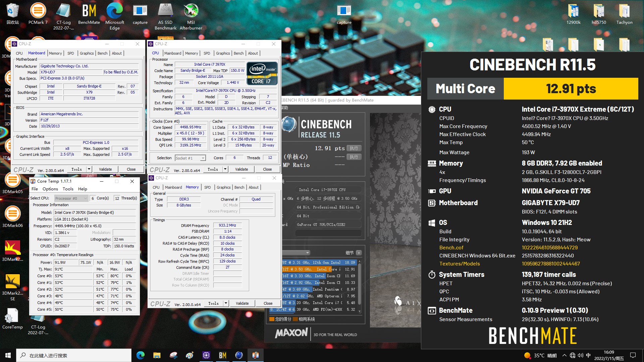Open Graphics tab in Memory CPU-Z window
644x362 pixels.
click(x=224, y=187)
